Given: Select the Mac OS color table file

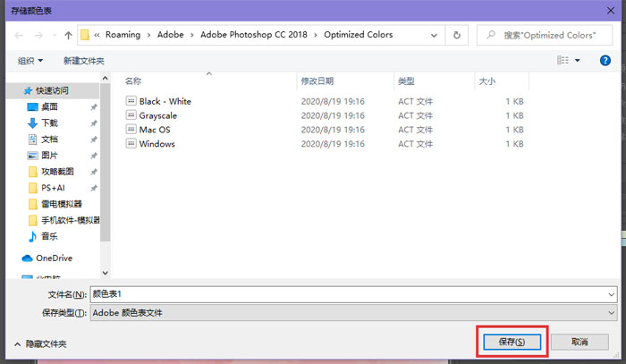Looking at the screenshot, I should [x=154, y=130].
